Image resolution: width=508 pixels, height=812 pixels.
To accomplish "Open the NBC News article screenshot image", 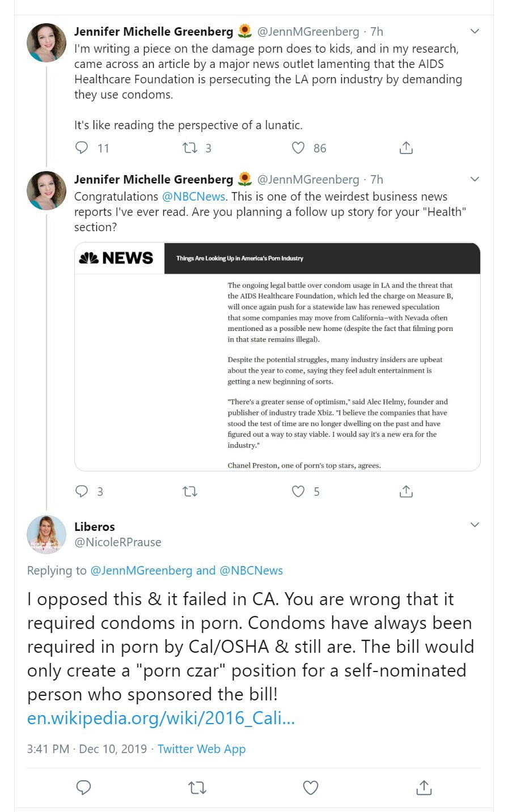I will tap(277, 357).
